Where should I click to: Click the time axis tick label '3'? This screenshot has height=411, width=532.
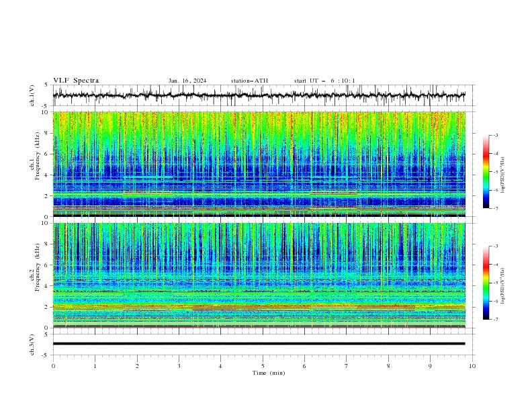click(179, 366)
